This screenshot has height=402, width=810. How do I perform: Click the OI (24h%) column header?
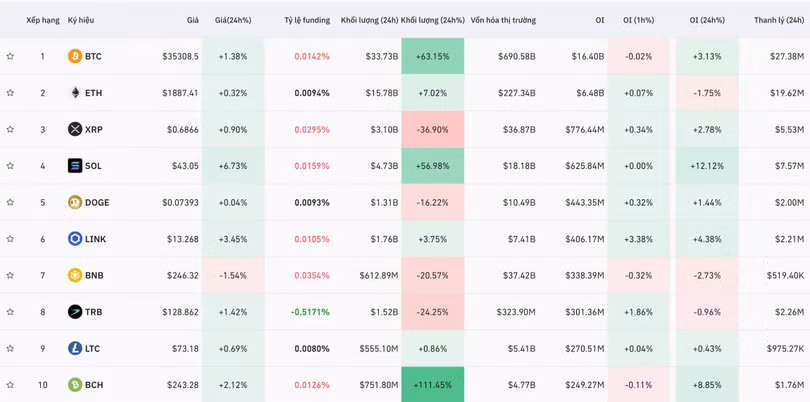pos(707,20)
